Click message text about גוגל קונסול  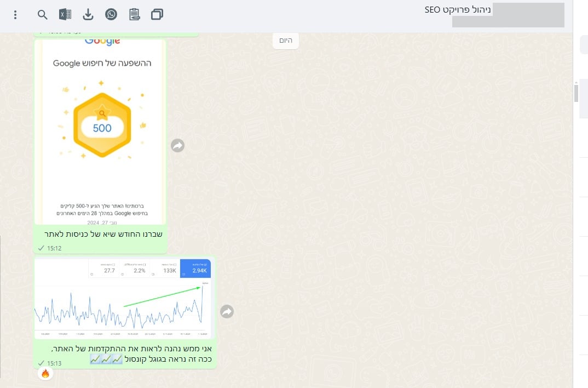131,354
